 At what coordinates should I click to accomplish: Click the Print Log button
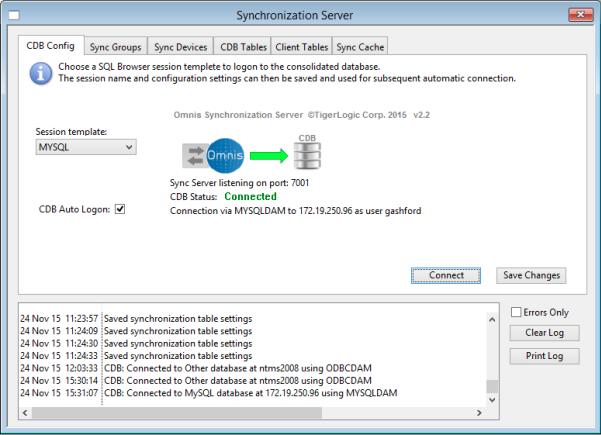tap(544, 356)
